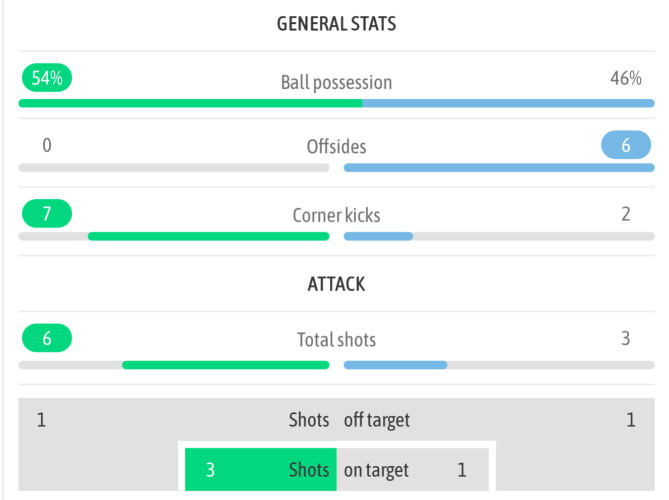Click the GENERAL STATS heading

click(336, 24)
